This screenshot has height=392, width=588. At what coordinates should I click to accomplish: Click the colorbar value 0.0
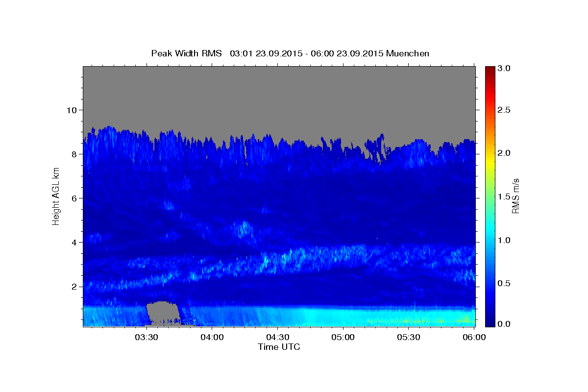click(x=504, y=324)
